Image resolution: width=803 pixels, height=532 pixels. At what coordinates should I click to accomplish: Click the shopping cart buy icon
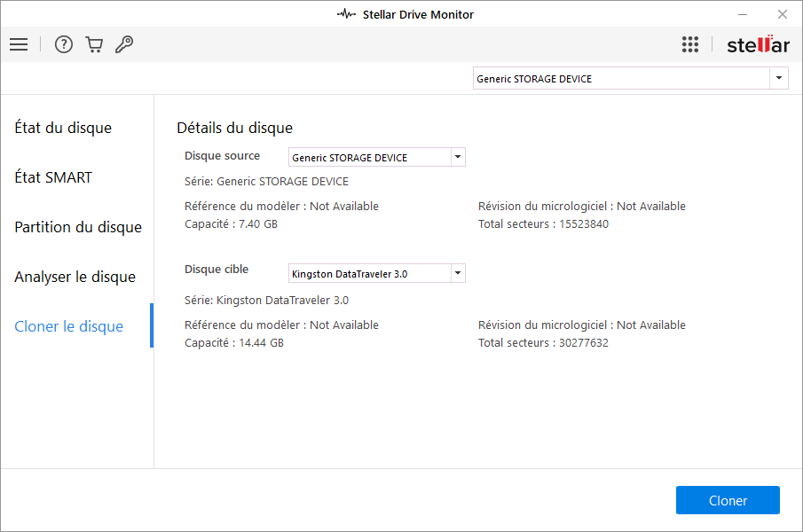(94, 44)
